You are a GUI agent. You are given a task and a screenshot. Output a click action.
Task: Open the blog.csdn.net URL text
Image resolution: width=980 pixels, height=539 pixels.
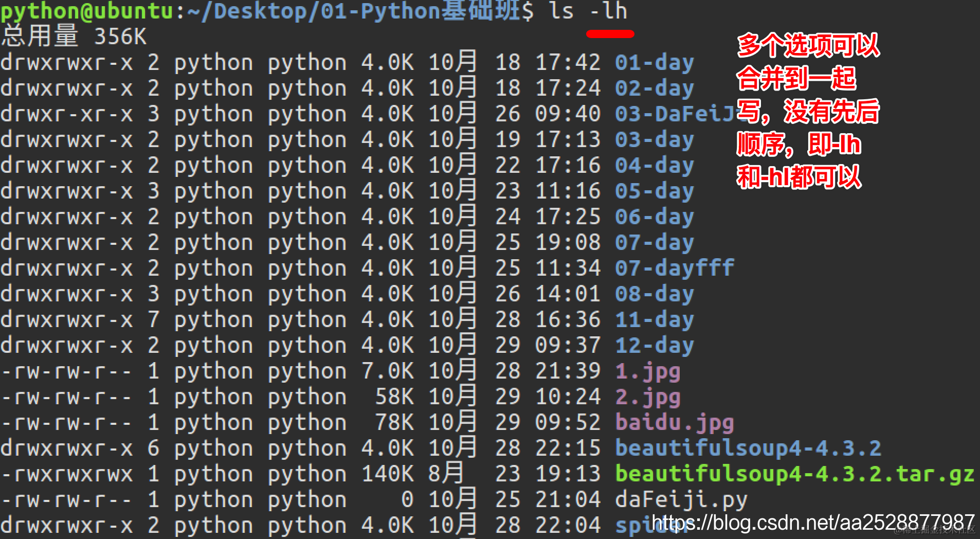click(813, 523)
